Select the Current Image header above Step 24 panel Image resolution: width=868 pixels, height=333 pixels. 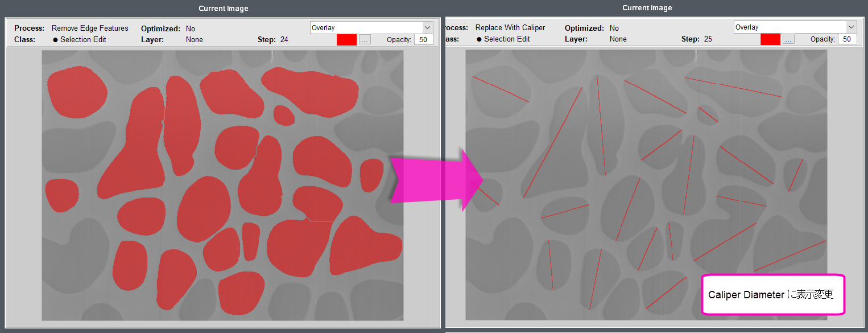223,9
